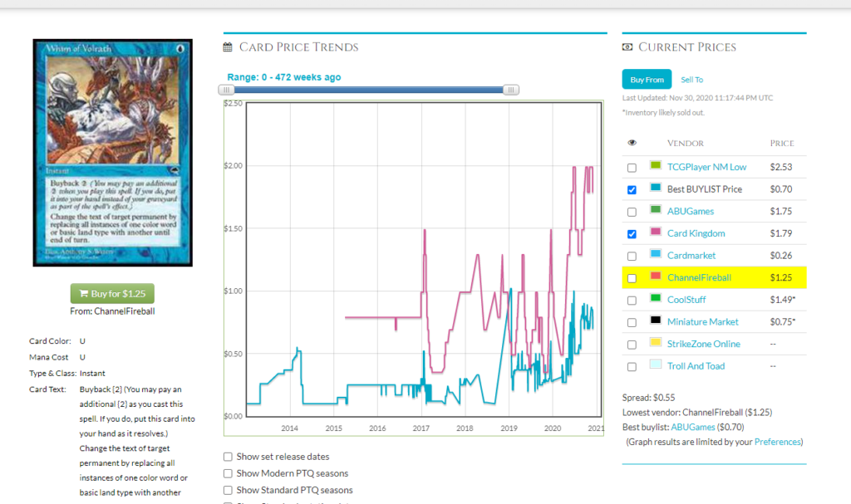This screenshot has width=851, height=504.
Task: Click the StrikeZone Online yellow swatch
Action: 656,342
